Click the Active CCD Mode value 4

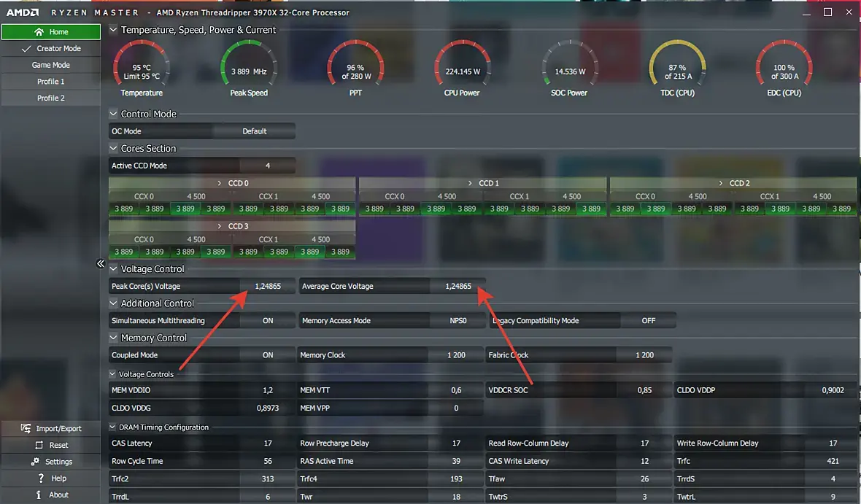pos(267,166)
